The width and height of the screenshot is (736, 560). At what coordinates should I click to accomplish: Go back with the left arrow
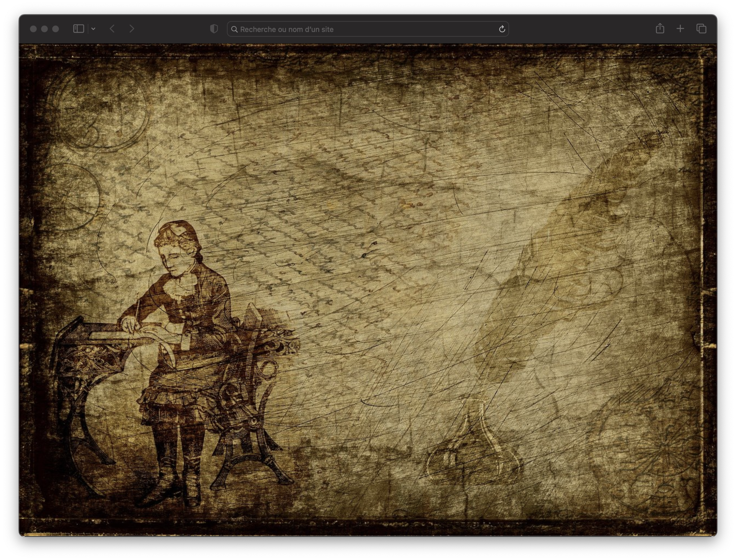click(112, 29)
